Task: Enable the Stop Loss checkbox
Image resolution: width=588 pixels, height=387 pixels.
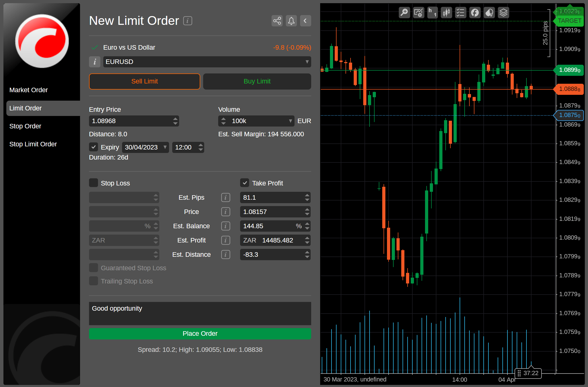Action: pyautogui.click(x=94, y=183)
